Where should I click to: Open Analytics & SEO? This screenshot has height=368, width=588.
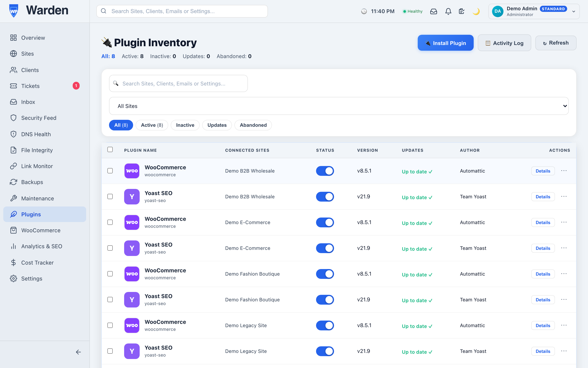[x=45, y=247]
